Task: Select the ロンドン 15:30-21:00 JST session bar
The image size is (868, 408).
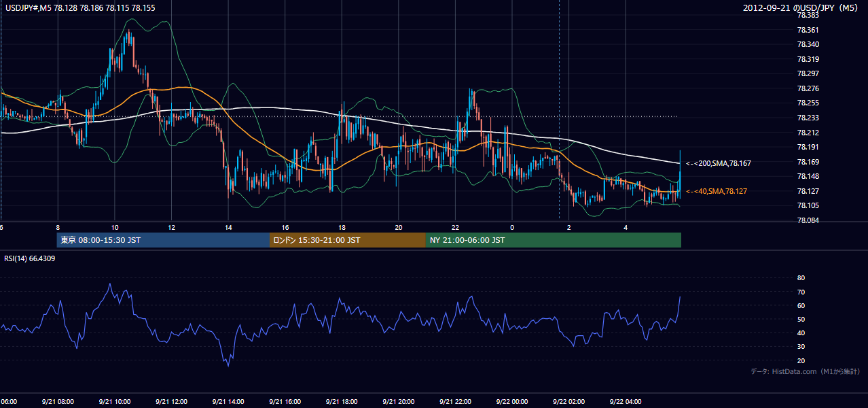Action: click(348, 240)
